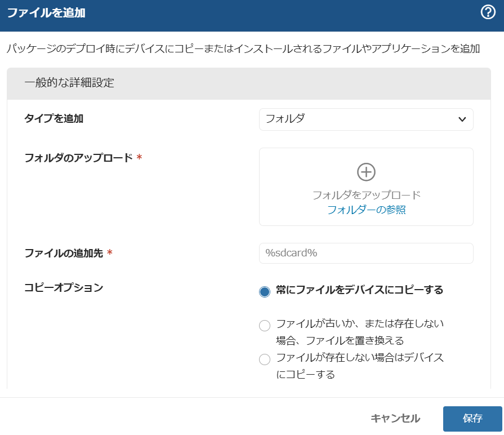504x435 pixels.
Task: Click the 保存 button
Action: tap(472, 419)
